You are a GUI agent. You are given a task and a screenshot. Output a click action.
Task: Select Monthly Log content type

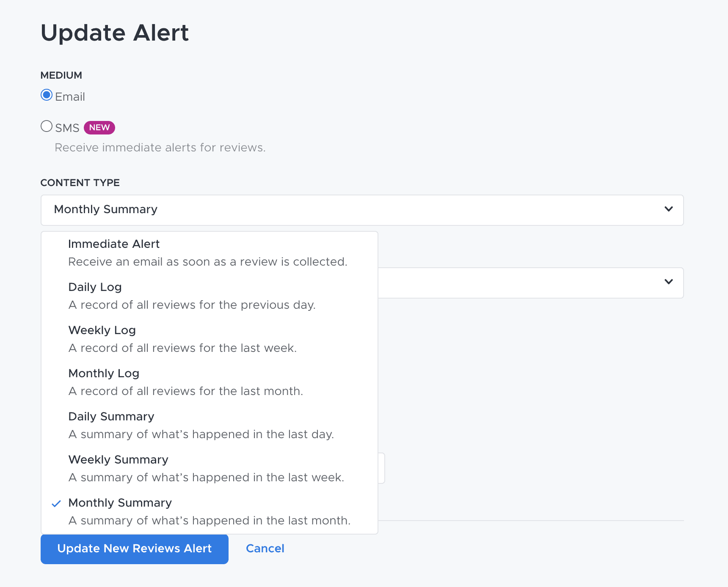[104, 373]
